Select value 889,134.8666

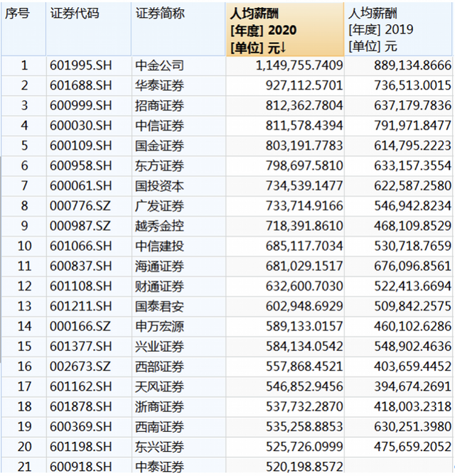click(x=399, y=65)
